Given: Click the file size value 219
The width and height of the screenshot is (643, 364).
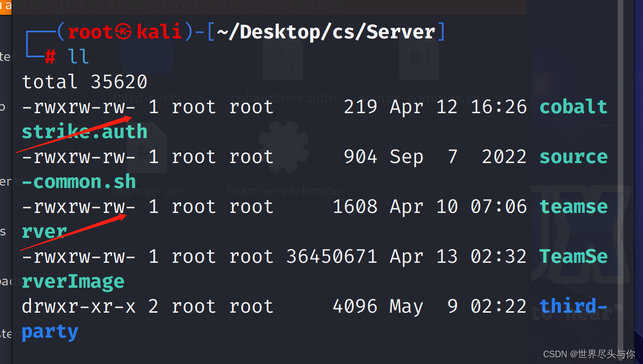Looking at the screenshot, I should (x=361, y=107).
